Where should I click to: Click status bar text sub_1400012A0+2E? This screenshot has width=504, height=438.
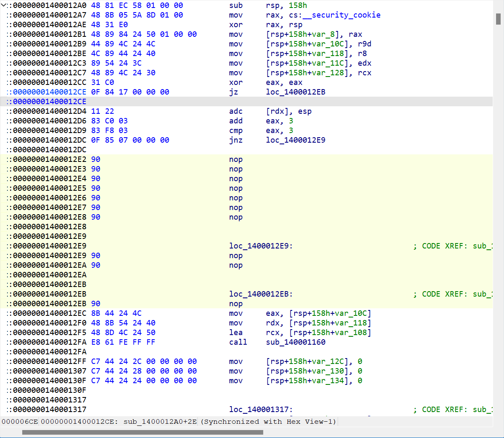point(160,422)
